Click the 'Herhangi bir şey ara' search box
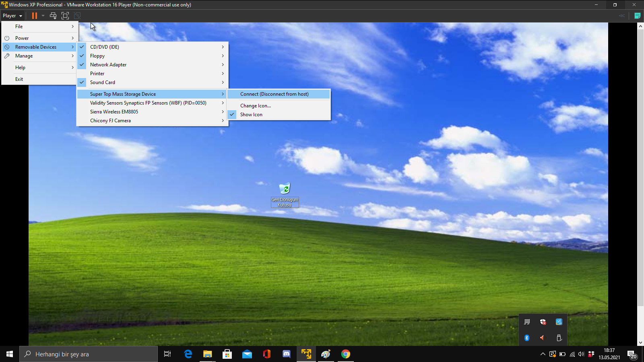Screen dimensions: 644x362 click(x=89, y=354)
